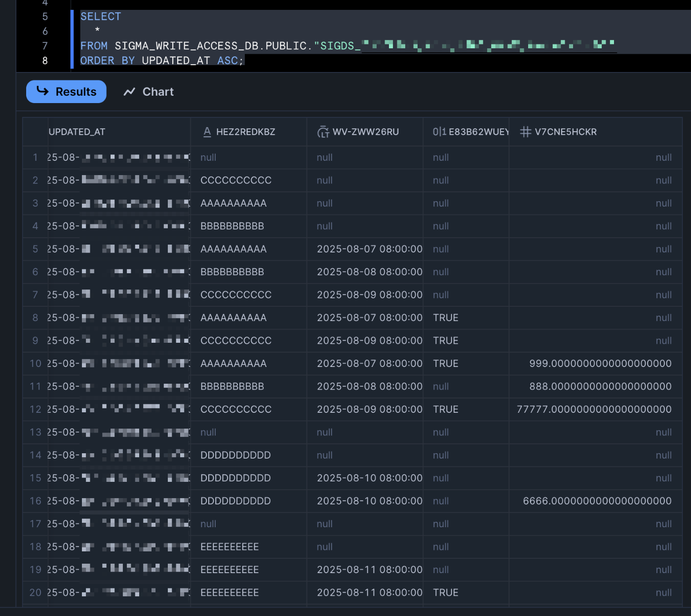Click the boolean type icon beside E83B62WUEY
The height and width of the screenshot is (616, 691).
[439, 132]
